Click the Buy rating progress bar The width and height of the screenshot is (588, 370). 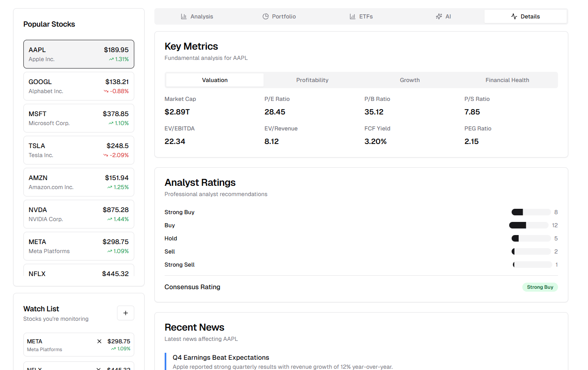pyautogui.click(x=529, y=225)
